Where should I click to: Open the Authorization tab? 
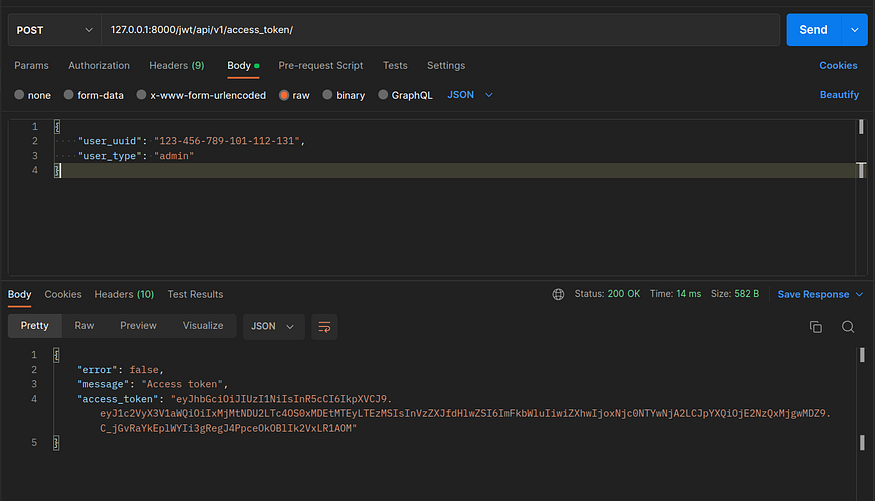point(99,66)
